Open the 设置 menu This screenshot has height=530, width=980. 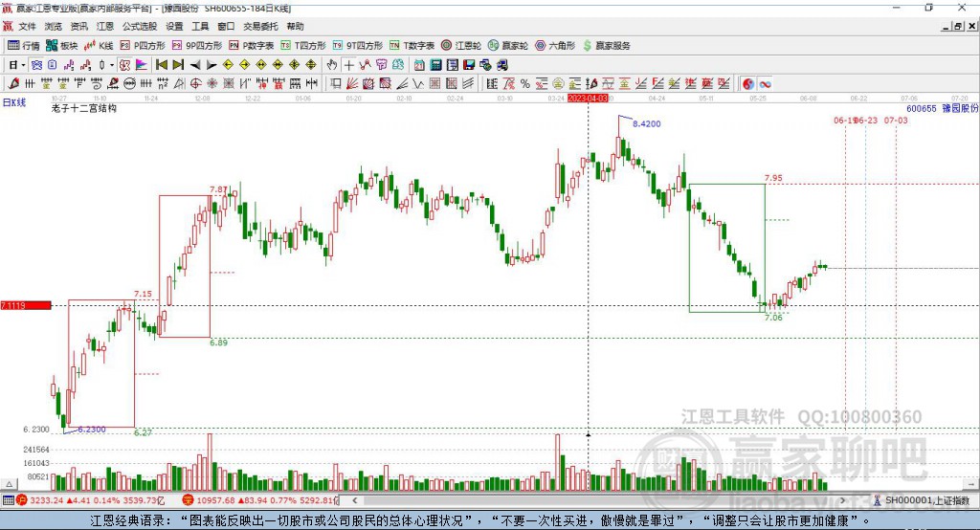point(174,26)
